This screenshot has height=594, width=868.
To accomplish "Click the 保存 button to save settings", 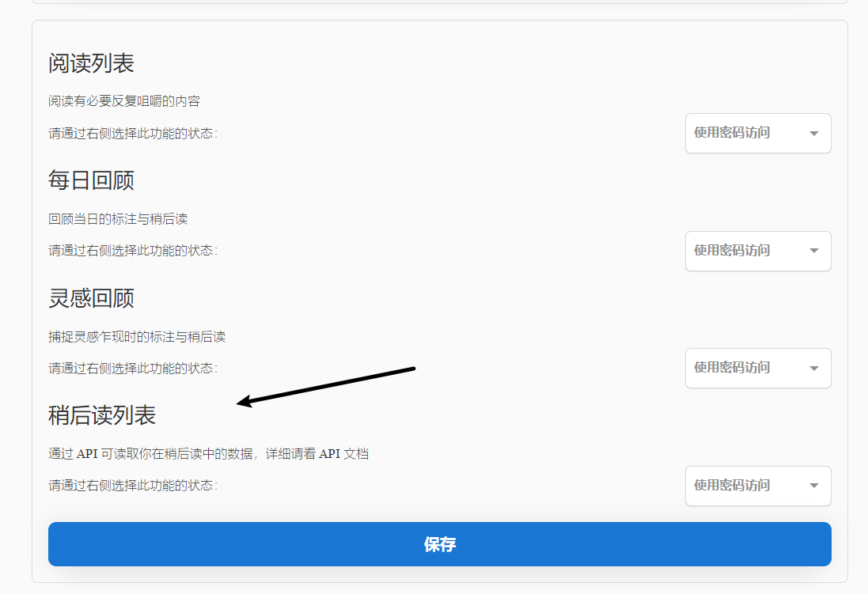I will tap(439, 543).
